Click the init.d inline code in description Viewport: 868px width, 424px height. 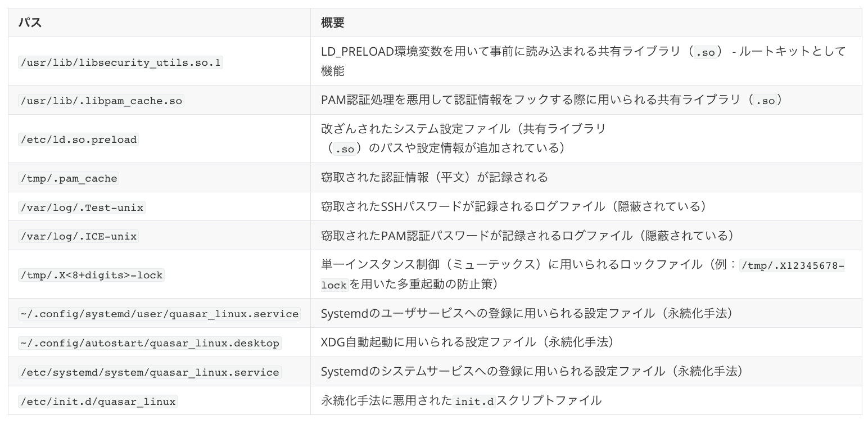(x=474, y=402)
